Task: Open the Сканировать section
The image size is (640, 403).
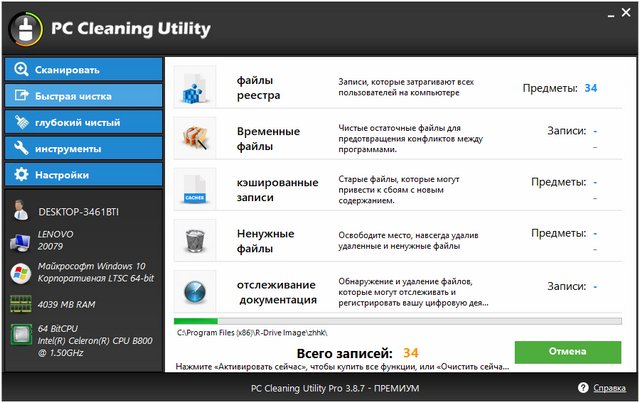Action: pyautogui.click(x=82, y=70)
